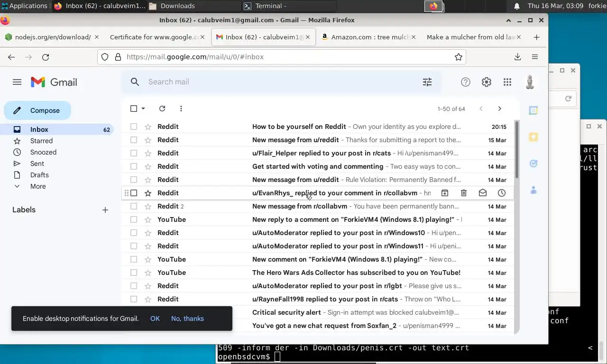Switch to the Amazon tree mulch tab
Image resolution: width=607 pixels, height=364 pixels.
tap(368, 37)
